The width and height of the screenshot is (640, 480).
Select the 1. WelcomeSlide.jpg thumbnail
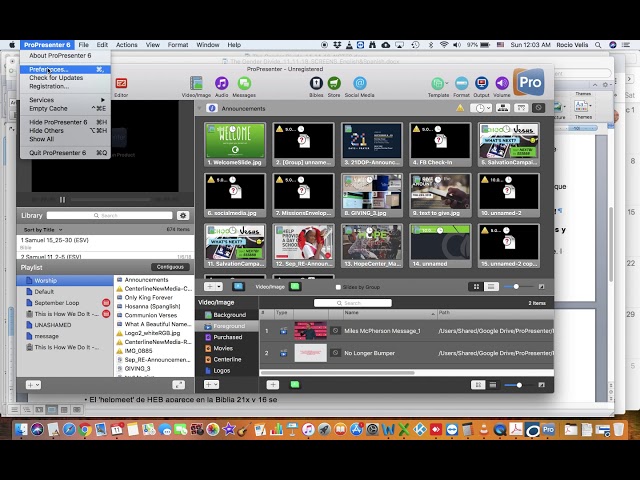click(x=235, y=144)
